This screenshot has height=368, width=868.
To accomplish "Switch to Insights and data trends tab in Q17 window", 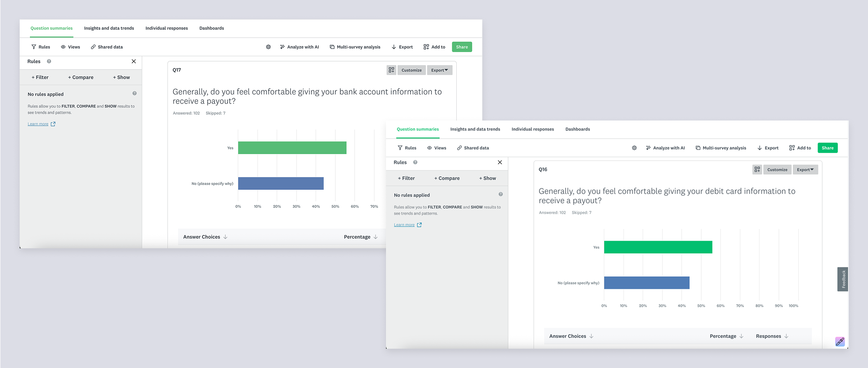I will (109, 28).
